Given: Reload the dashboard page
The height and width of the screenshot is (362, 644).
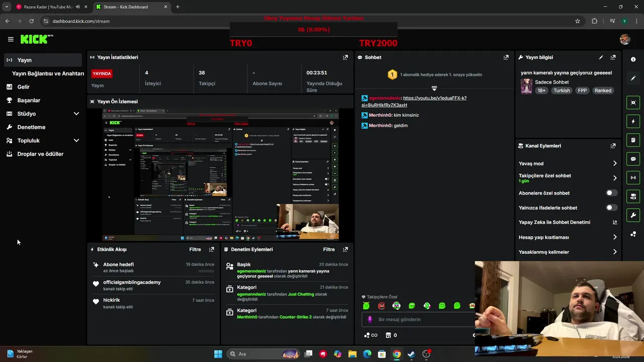Looking at the screenshot, I should (x=31, y=21).
